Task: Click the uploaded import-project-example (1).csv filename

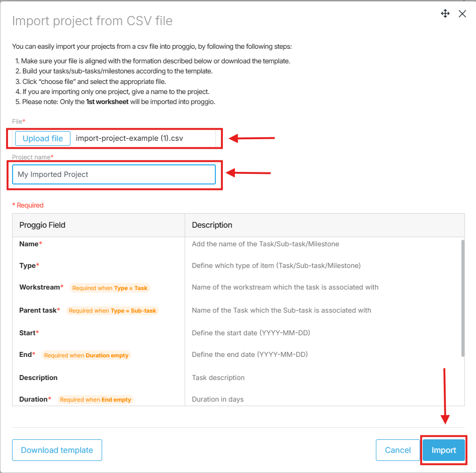Action: [129, 138]
